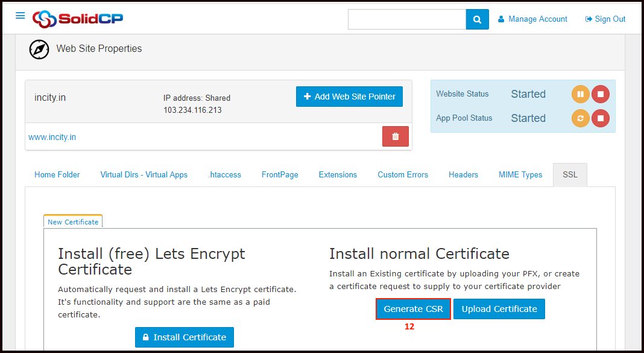644x353 pixels.
Task: Recycle the app pool with orange refresh icon
Action: tap(580, 118)
